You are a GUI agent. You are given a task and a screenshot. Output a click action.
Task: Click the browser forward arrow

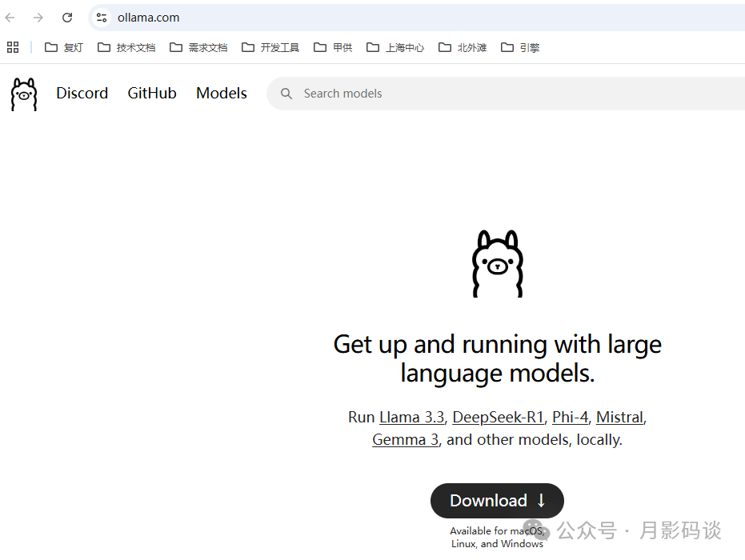(38, 18)
